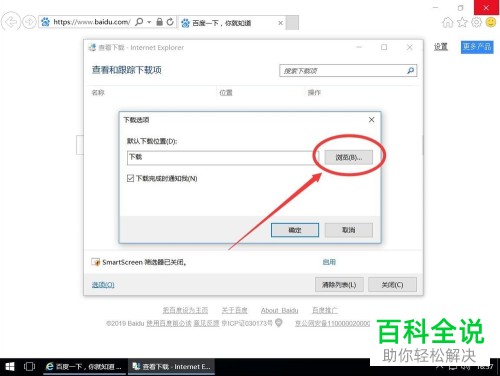Click the 百度推广 footer link
This screenshot has width=500, height=376.
pos(324,310)
